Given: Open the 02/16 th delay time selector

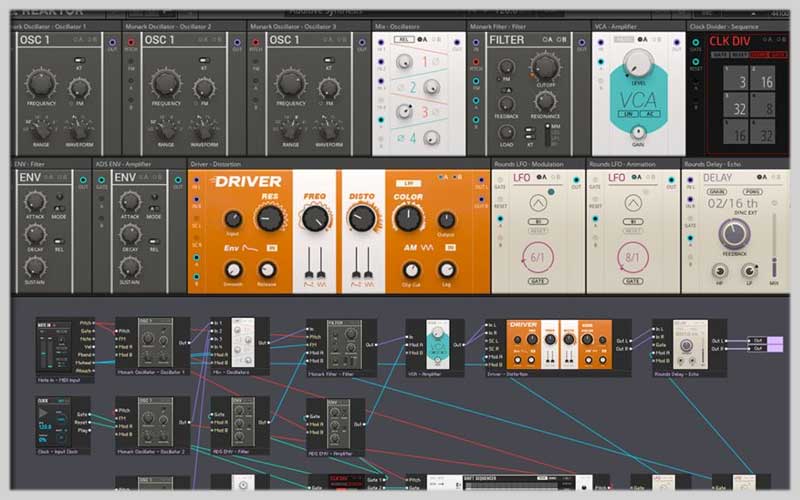Looking at the screenshot, I should pos(733,204).
